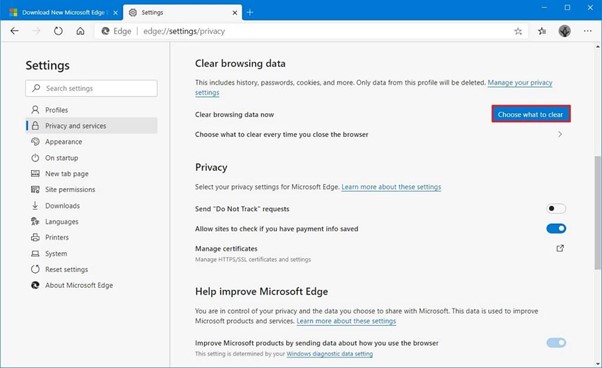Click the search magnifier icon in settings
The image size is (602, 368).
[36, 88]
